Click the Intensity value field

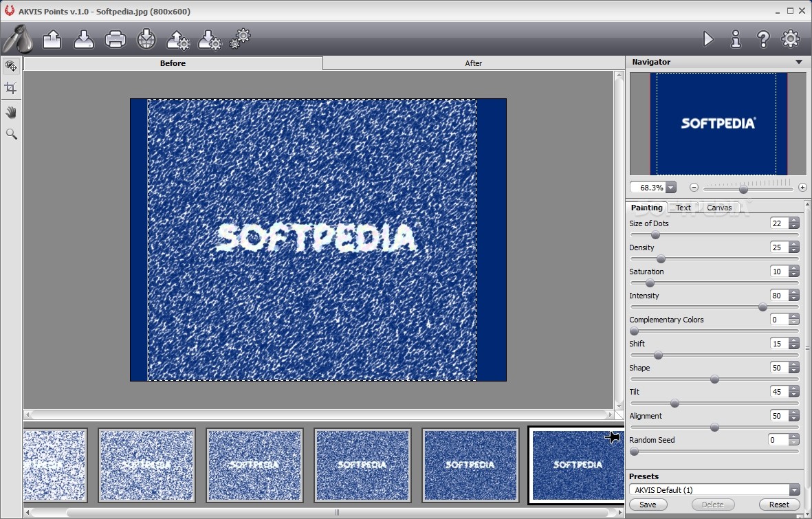point(779,296)
